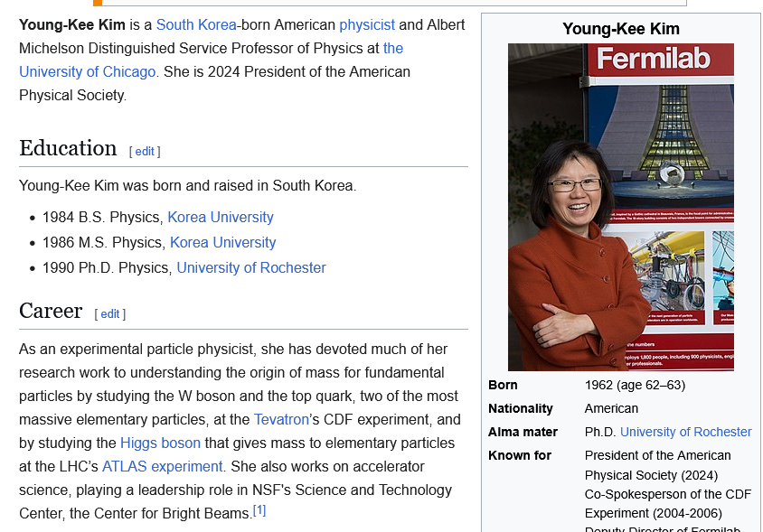Open the Tevatron link
Screen dimensions: 763x532
tap(281, 420)
